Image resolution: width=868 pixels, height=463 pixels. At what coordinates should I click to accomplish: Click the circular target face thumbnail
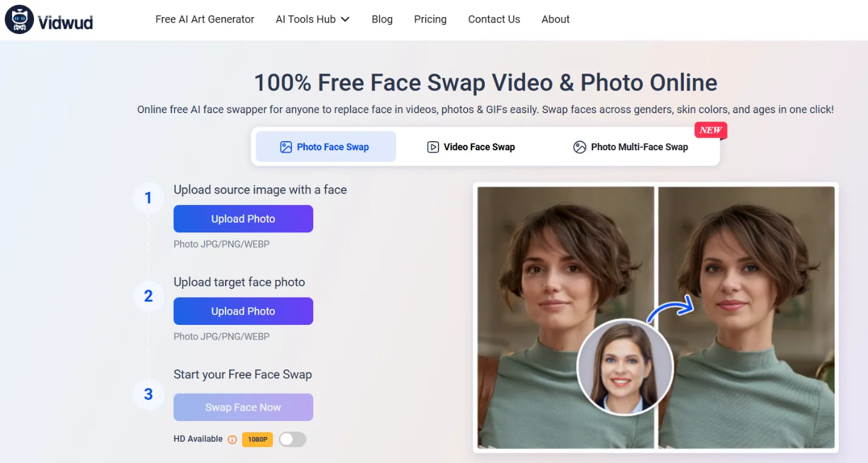tap(625, 367)
